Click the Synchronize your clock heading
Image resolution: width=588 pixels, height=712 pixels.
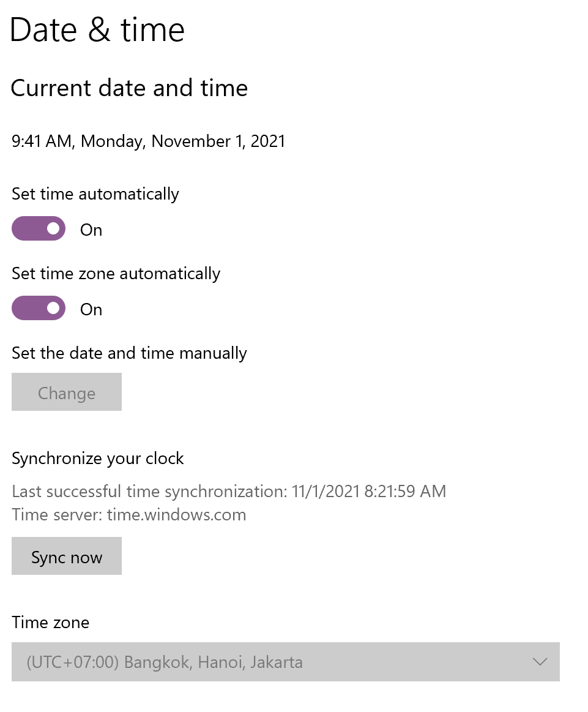pos(98,459)
